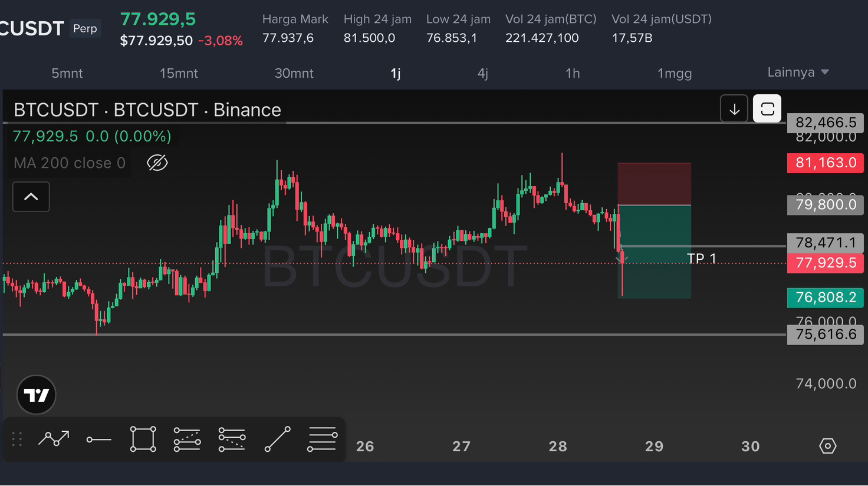Click the 77,929.5 0.0 (0.00%) legend value
The height and width of the screenshot is (486, 868).
(x=92, y=136)
